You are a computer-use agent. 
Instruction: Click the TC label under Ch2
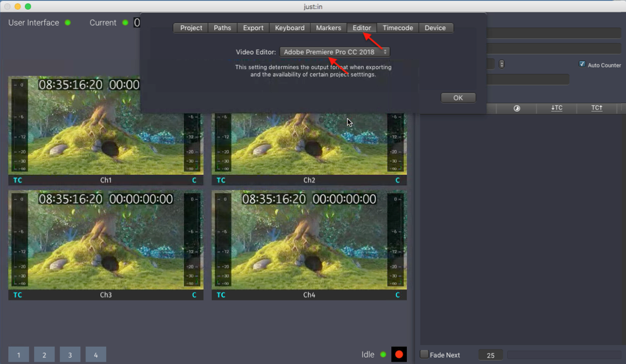(221, 181)
